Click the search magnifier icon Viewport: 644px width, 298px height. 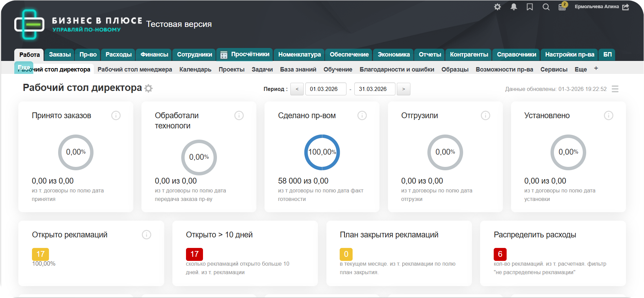tap(546, 7)
